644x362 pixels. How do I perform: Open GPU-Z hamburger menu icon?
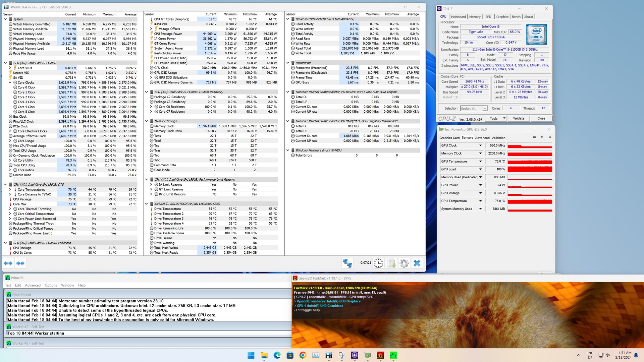pyautogui.click(x=550, y=137)
